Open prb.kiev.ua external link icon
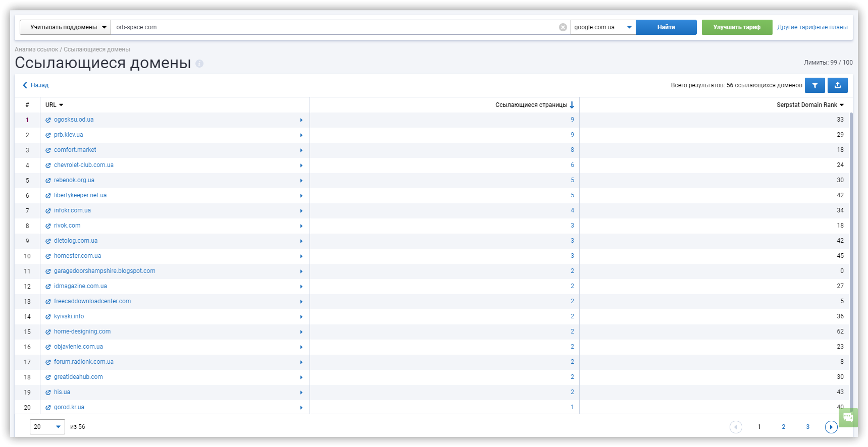This screenshot has height=447, width=868. pyautogui.click(x=48, y=135)
